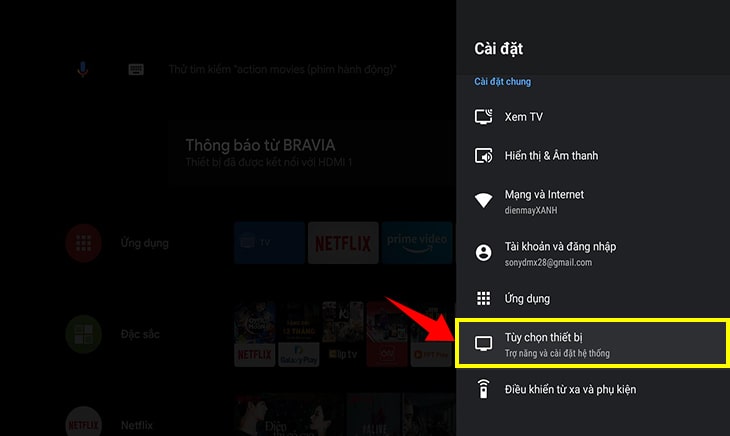Click the voice search microphone icon
The height and width of the screenshot is (436, 730).
(83, 69)
